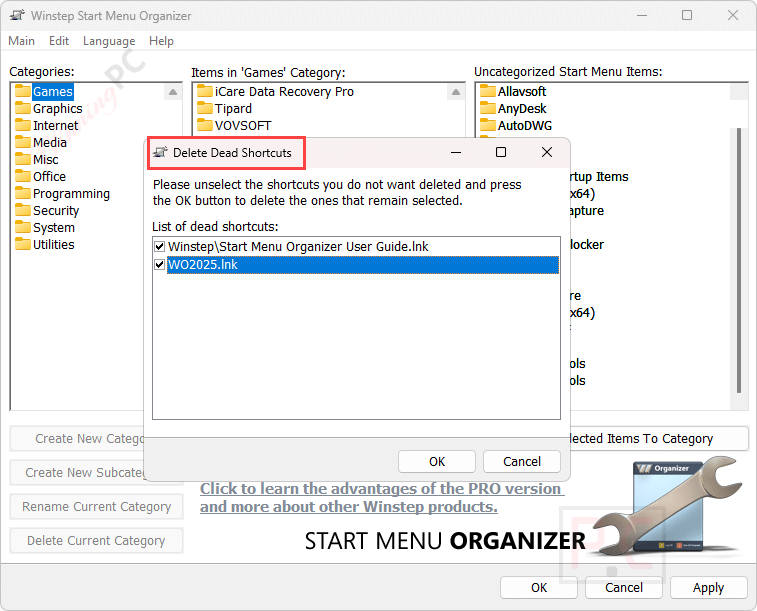Select the Tipard item text
This screenshot has height=611, width=757.
coord(233,109)
